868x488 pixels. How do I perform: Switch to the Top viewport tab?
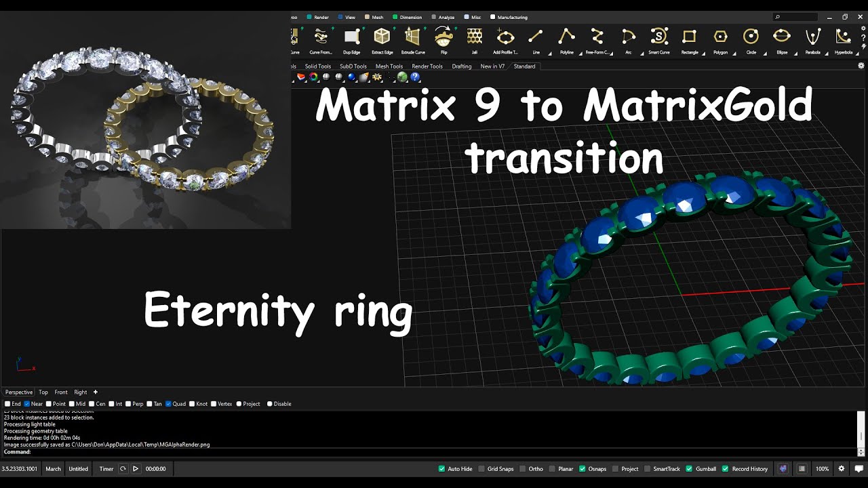click(x=43, y=392)
